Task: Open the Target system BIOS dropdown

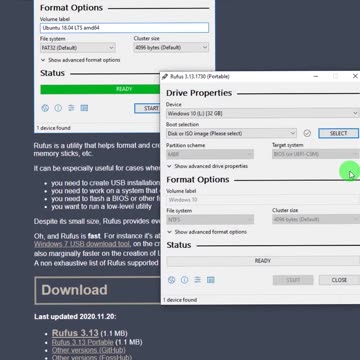Action: point(316,154)
